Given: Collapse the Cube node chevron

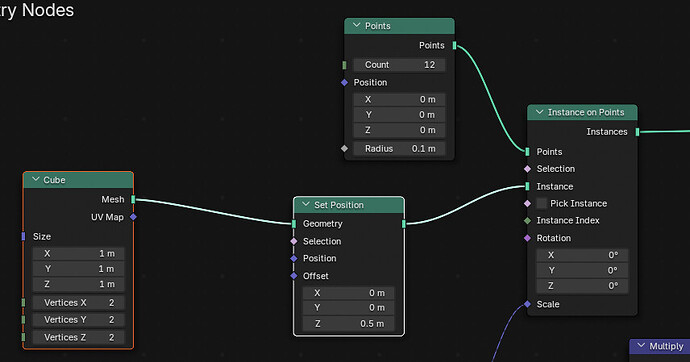Looking at the screenshot, I should [x=36, y=179].
